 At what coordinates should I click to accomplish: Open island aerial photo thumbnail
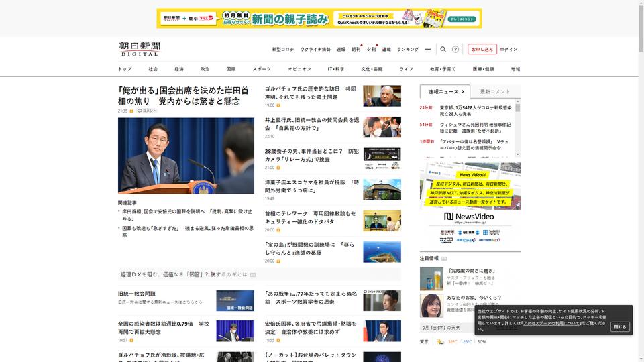(x=382, y=252)
